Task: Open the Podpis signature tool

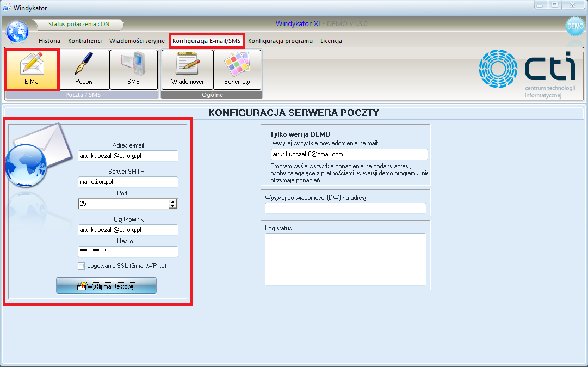Action: pyautogui.click(x=84, y=70)
